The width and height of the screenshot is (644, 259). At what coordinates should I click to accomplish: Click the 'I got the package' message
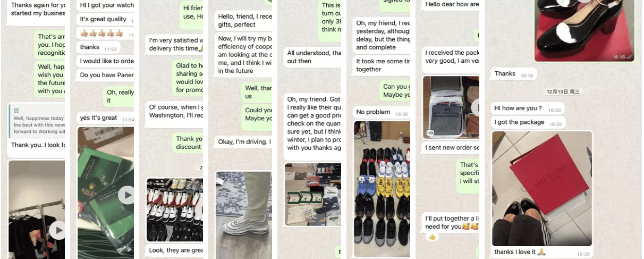(x=527, y=122)
